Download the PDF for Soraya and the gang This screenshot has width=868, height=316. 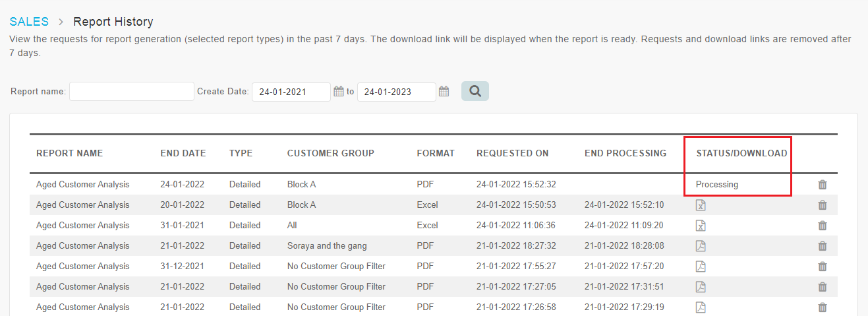[x=701, y=246]
